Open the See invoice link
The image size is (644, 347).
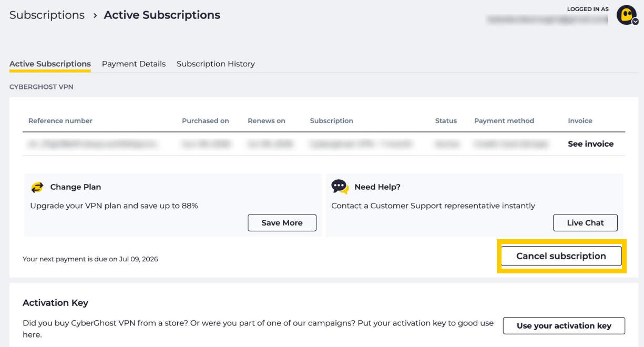pyautogui.click(x=590, y=144)
